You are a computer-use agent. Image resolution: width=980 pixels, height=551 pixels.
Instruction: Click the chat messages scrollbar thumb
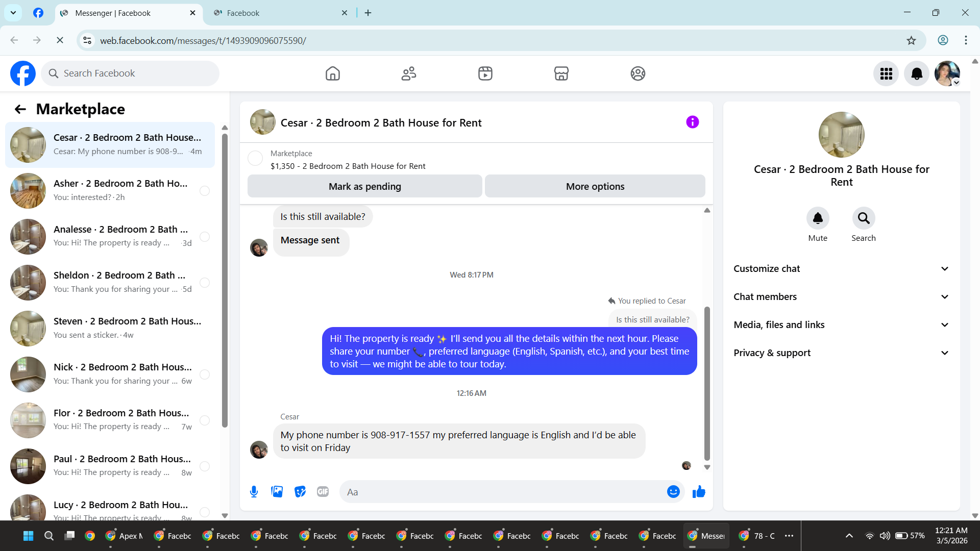(707, 384)
